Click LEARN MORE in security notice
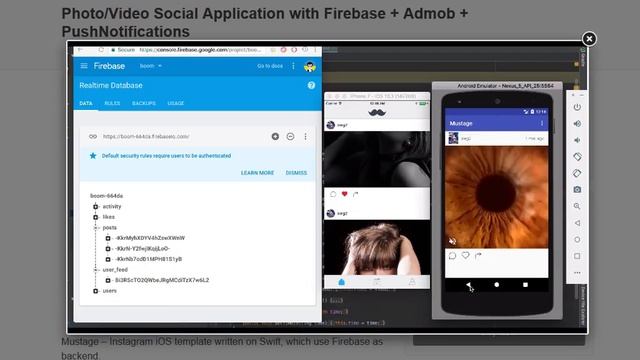 coord(257,173)
